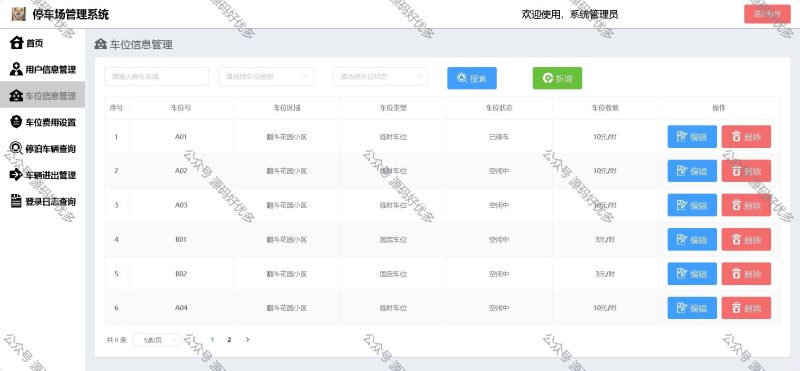Click the icon beside 车位费用设置
The image size is (800, 371).
[x=16, y=122]
